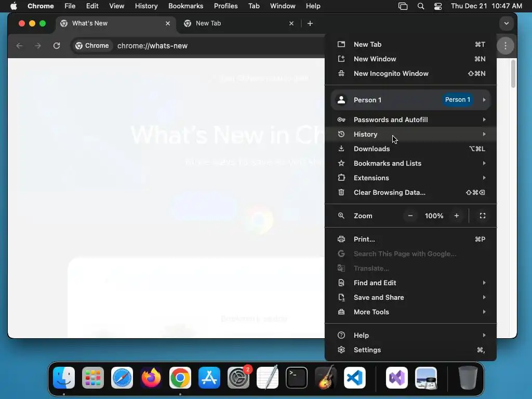Expand the Person 1 profile submenu
The height and width of the screenshot is (399, 532).
[x=410, y=100]
